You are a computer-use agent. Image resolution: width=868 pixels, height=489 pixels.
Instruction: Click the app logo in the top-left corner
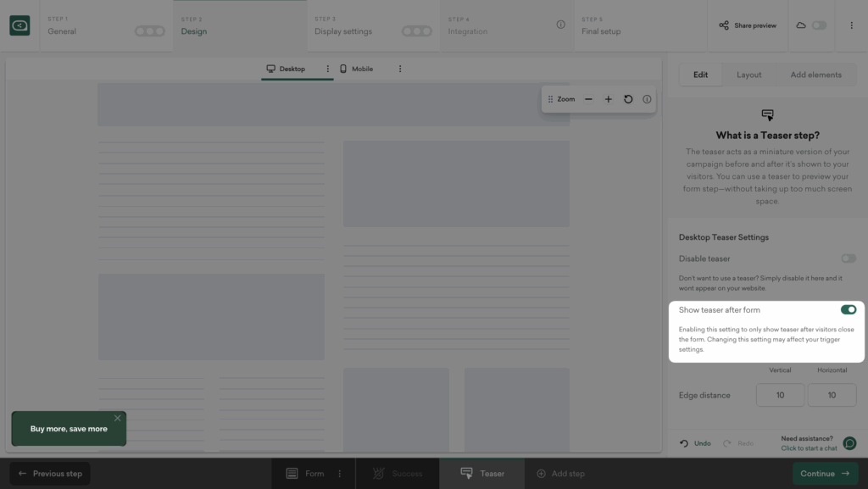click(19, 26)
